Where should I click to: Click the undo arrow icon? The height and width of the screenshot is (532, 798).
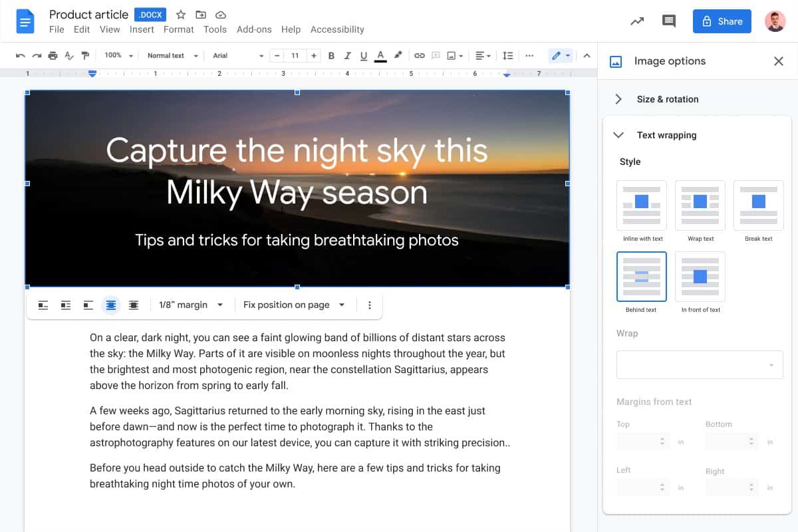[x=21, y=56]
